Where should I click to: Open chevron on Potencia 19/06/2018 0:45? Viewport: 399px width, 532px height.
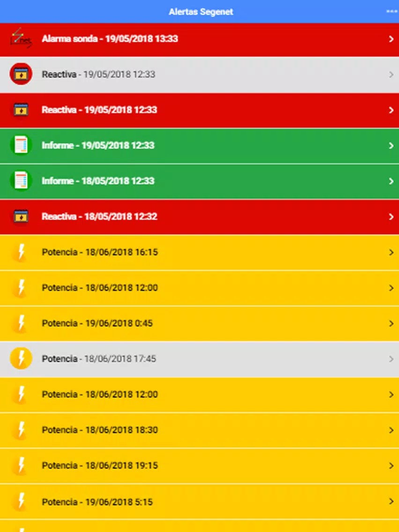click(391, 324)
